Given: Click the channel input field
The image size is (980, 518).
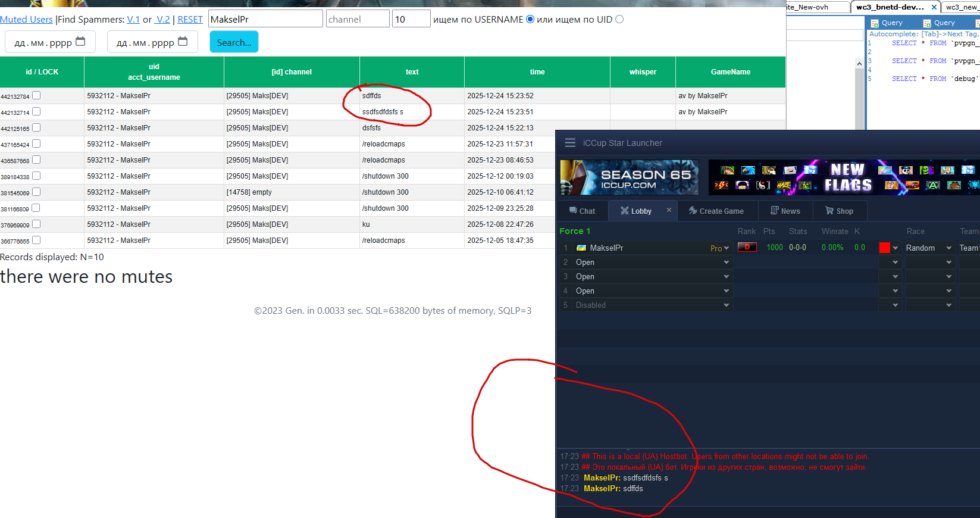Looking at the screenshot, I should pyautogui.click(x=358, y=19).
